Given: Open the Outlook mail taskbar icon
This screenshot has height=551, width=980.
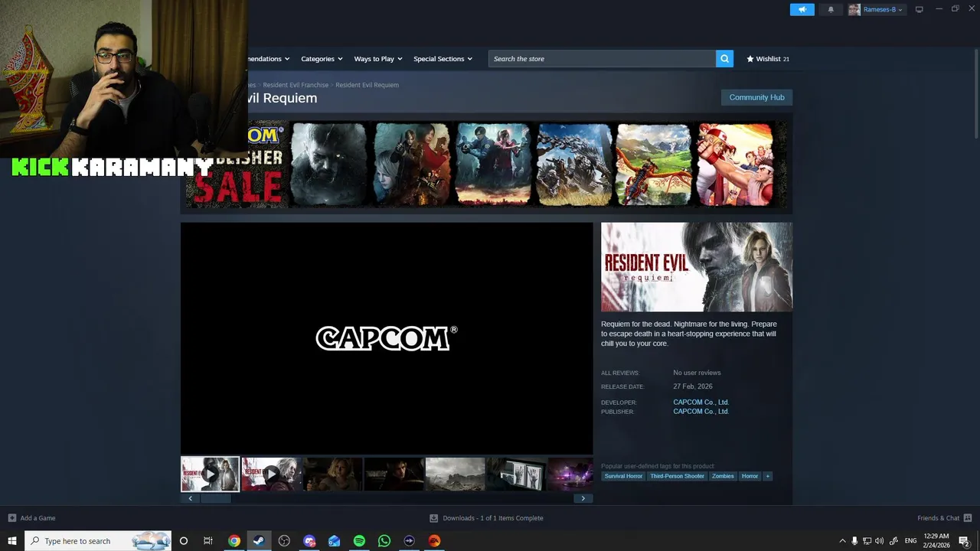Looking at the screenshot, I should [x=334, y=540].
